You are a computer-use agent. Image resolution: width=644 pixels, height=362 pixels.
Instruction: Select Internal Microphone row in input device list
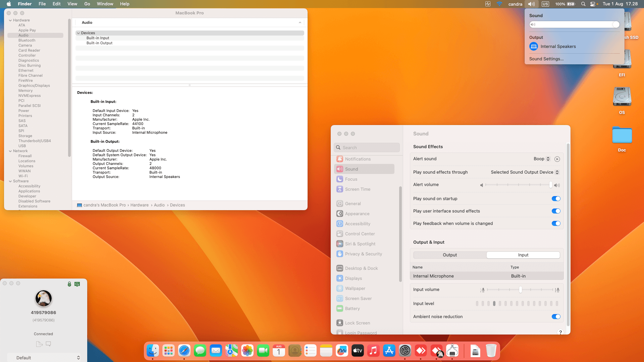pos(486,276)
